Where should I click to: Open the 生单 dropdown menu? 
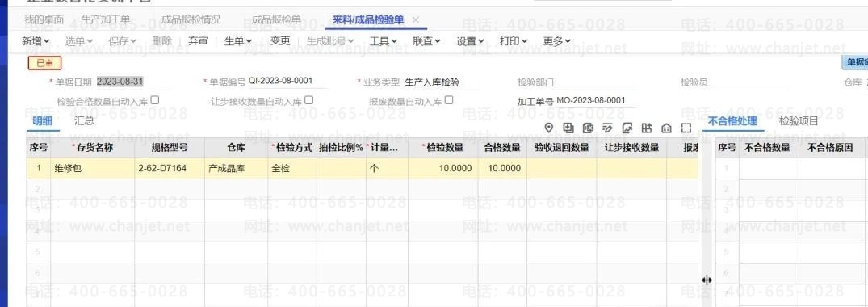(x=238, y=41)
